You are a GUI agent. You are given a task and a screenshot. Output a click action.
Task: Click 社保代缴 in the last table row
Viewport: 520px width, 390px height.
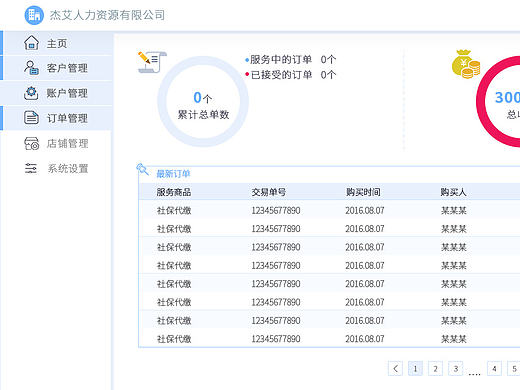click(x=174, y=339)
